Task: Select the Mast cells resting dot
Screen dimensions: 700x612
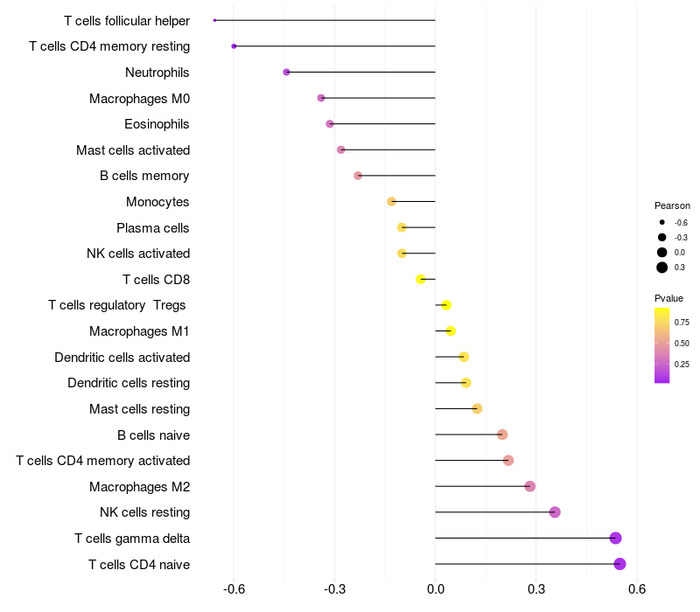Action: coord(477,408)
